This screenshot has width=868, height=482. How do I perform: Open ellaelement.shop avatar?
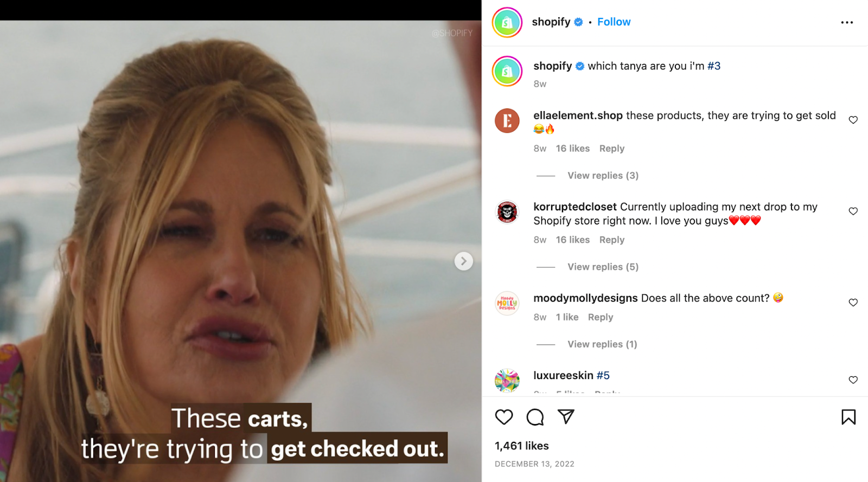(x=507, y=120)
